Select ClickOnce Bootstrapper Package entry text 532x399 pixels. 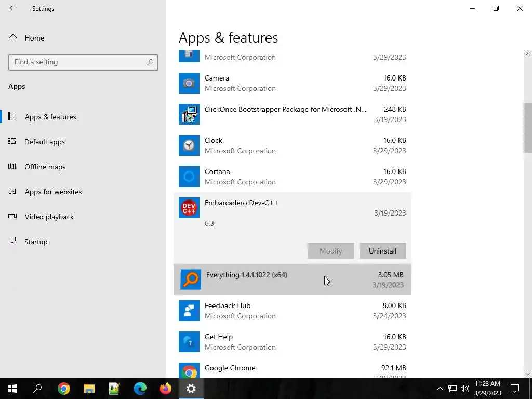tap(285, 109)
